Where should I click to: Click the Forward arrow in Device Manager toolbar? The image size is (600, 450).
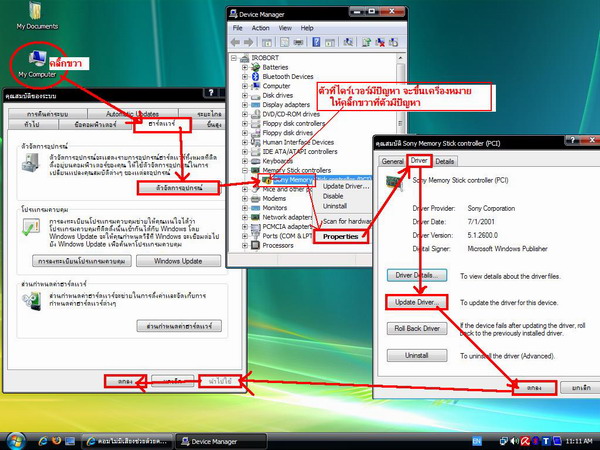pyautogui.click(x=248, y=42)
